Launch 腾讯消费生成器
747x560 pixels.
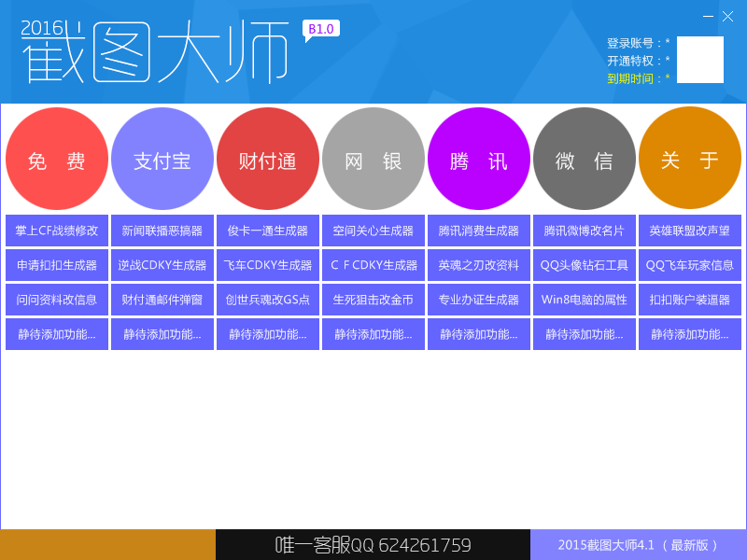[x=479, y=231]
